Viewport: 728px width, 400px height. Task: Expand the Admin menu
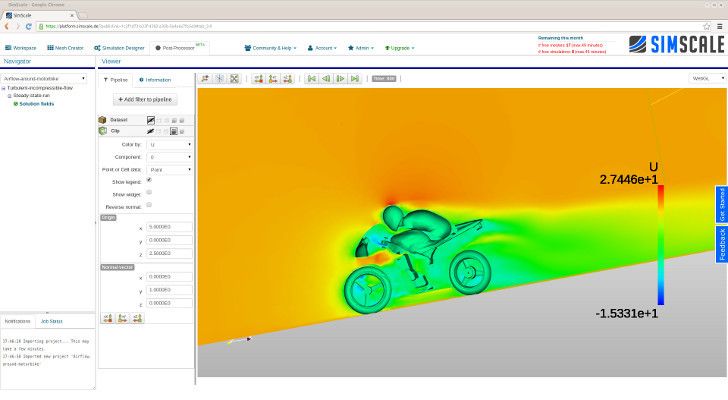(361, 48)
